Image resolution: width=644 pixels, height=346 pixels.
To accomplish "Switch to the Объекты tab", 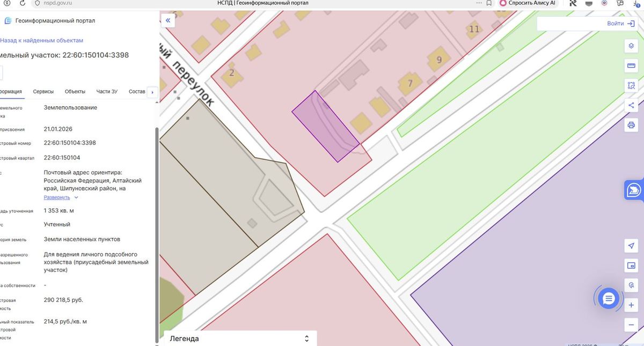I will (x=75, y=92).
